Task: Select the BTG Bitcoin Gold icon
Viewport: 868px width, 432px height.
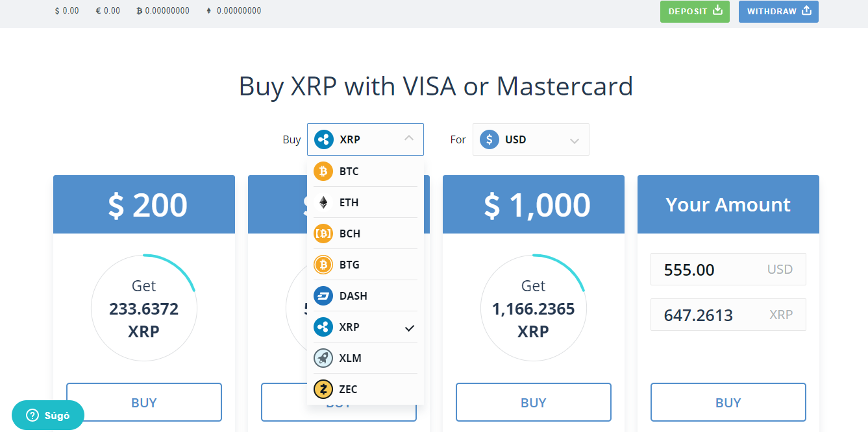Action: [323, 265]
